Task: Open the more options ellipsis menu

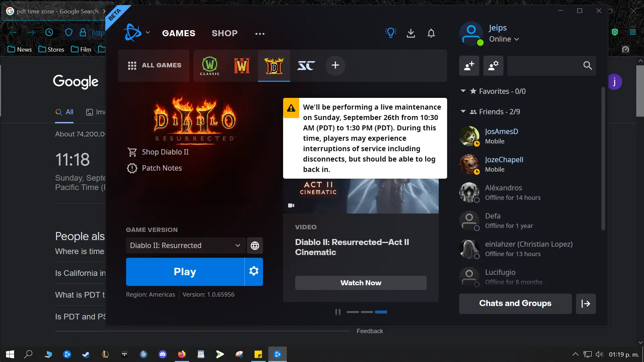Action: (260, 34)
